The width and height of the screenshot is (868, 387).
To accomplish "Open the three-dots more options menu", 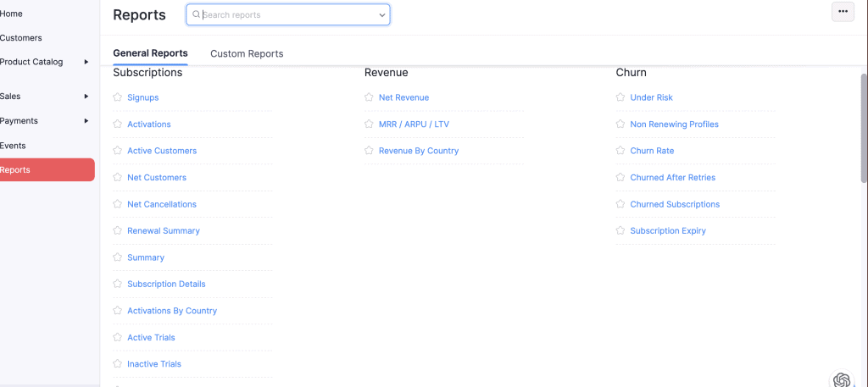I will pyautogui.click(x=843, y=12).
